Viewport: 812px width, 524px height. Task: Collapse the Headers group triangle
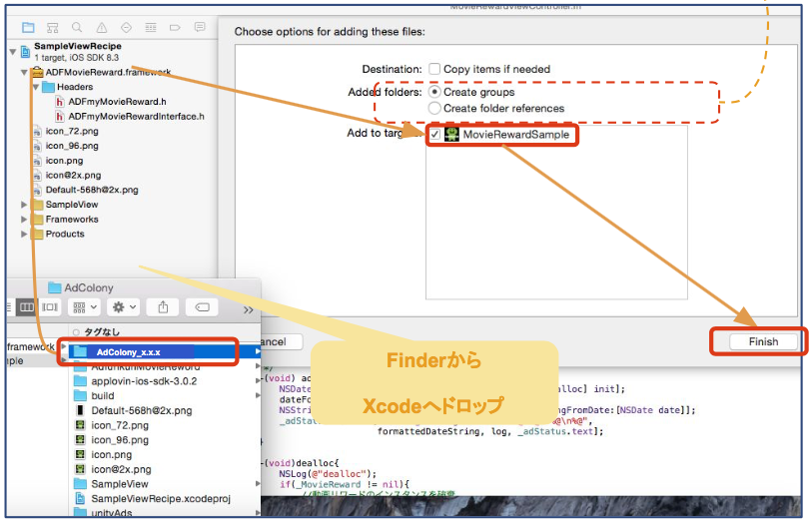(36, 87)
